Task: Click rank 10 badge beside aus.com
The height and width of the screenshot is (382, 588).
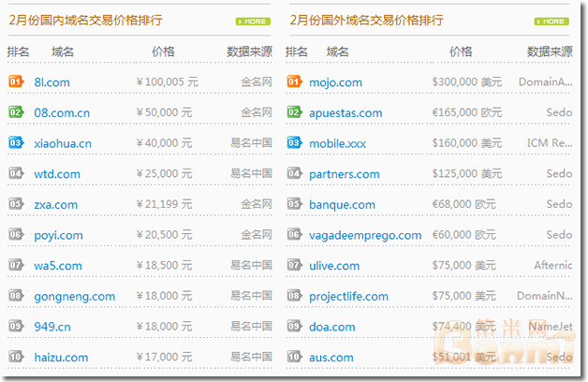Action: click(295, 357)
